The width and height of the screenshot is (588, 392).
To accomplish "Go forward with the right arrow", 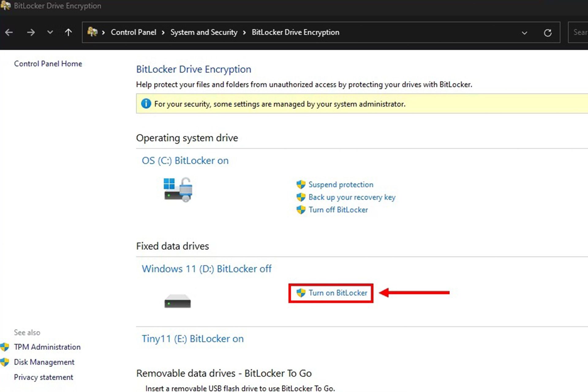I will (x=31, y=32).
